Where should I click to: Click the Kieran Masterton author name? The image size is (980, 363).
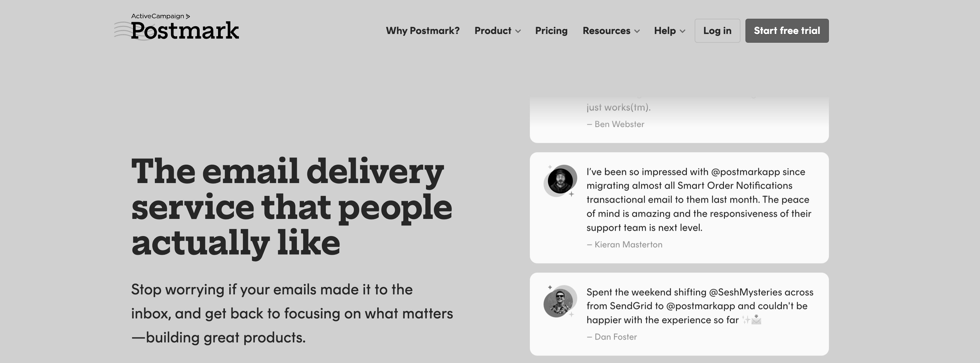tap(628, 244)
